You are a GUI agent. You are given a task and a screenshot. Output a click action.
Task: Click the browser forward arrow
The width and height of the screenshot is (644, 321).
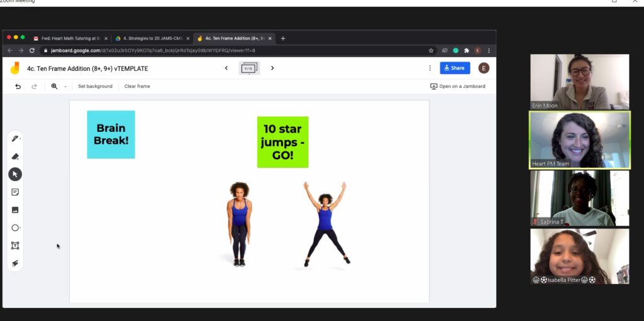tap(21, 50)
